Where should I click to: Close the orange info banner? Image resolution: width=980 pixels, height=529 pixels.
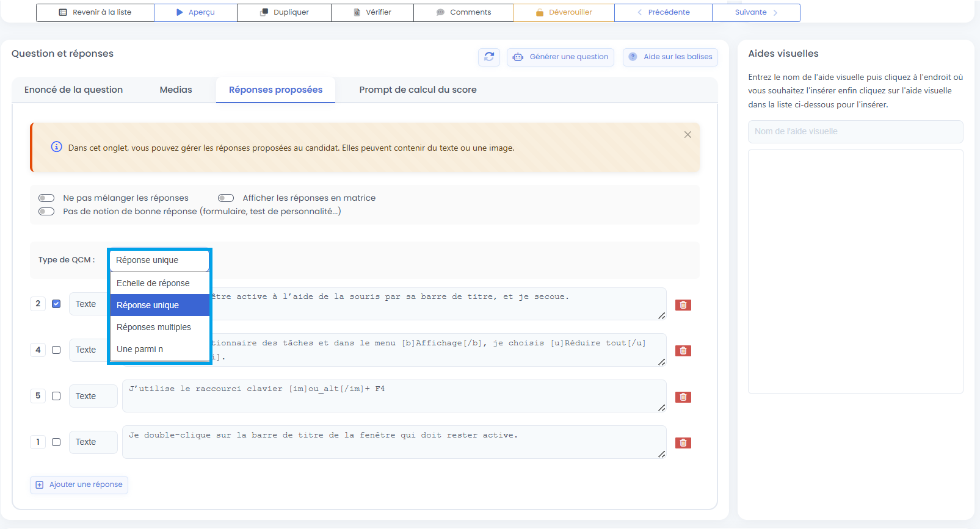(688, 134)
